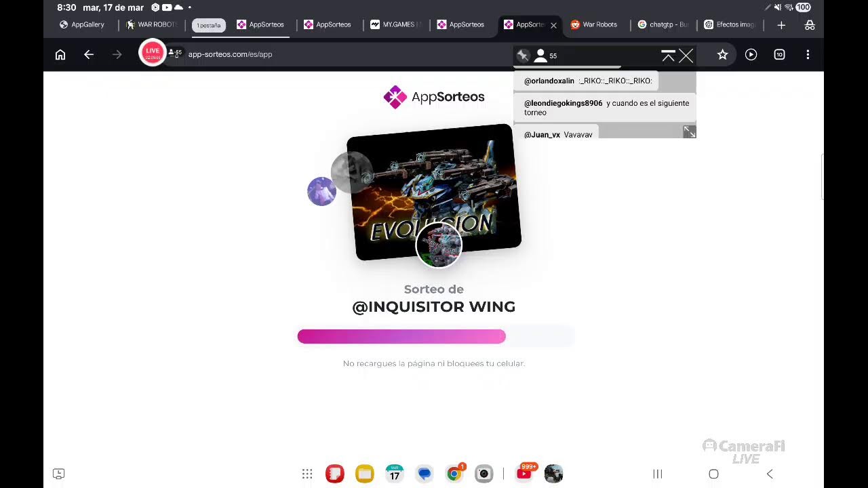Screen dimensions: 868x488
Task: Navigate forward in the browser
Action: coord(117,55)
